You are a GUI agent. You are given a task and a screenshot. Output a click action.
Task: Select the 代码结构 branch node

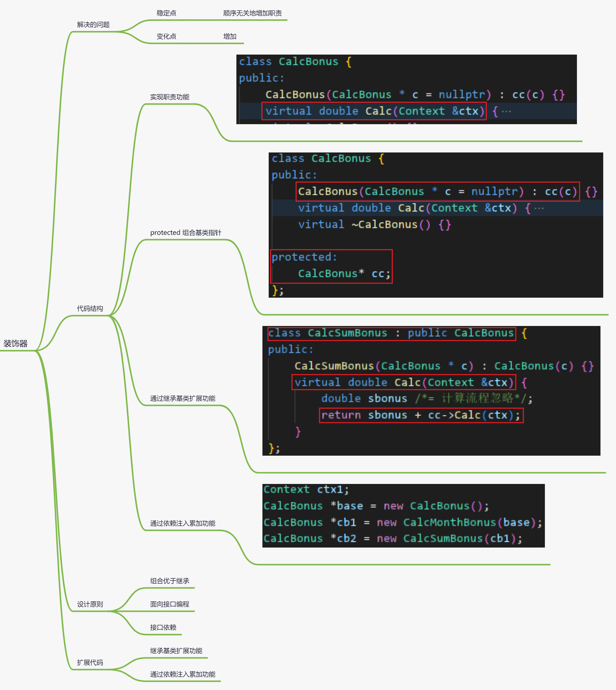(x=90, y=309)
